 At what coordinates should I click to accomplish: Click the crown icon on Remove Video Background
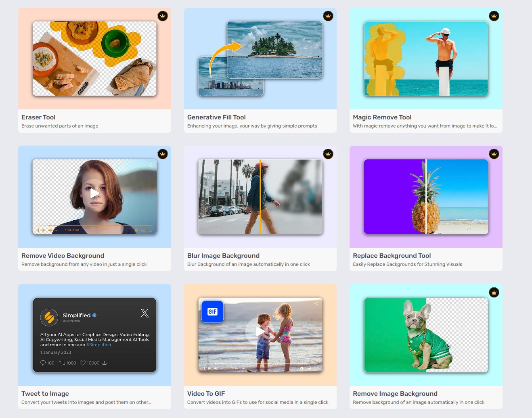pos(162,154)
